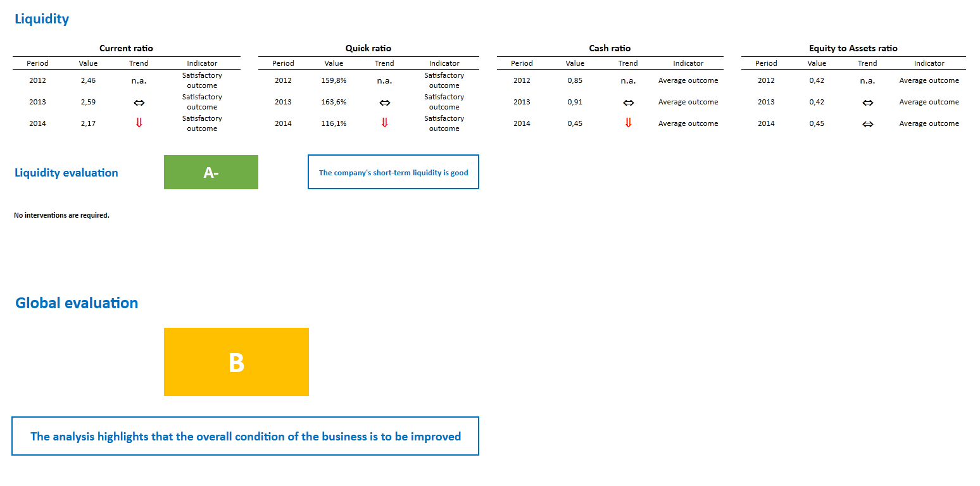Click the Value header in Equity to Assets table
This screenshot has width=980, height=486.
(817, 63)
